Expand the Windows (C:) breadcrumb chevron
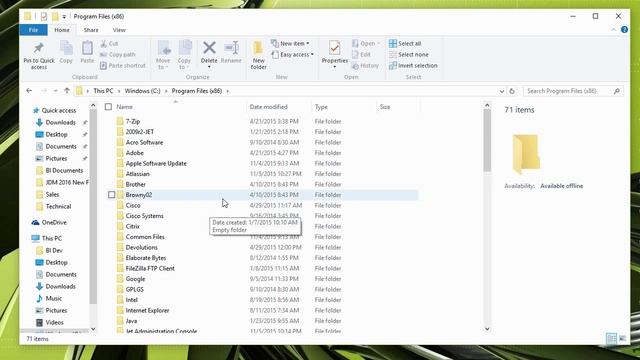Viewport: 640px width, 360px height. pos(166,91)
